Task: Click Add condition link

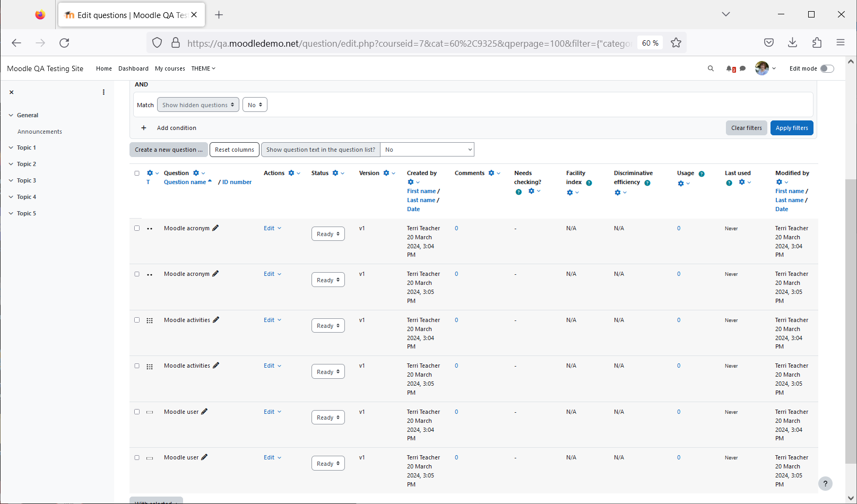Action: [x=177, y=128]
